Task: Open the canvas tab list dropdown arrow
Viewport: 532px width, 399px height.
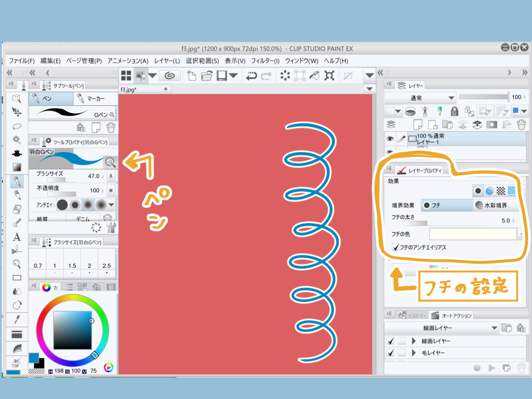Action: [x=369, y=89]
